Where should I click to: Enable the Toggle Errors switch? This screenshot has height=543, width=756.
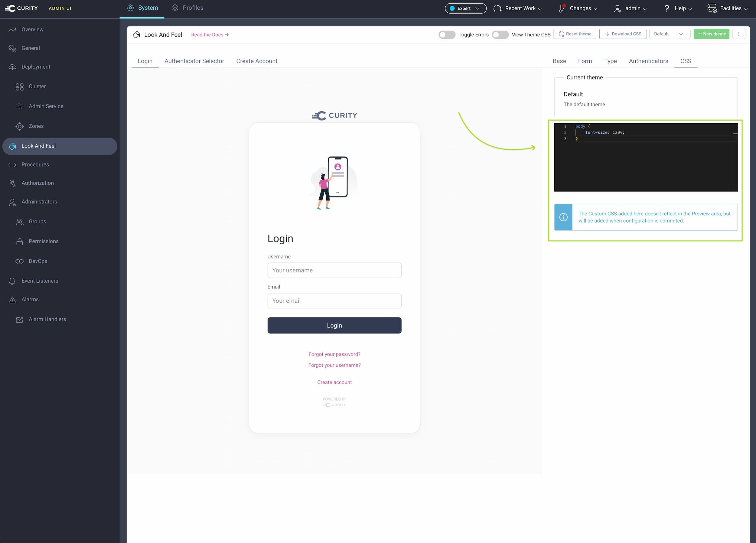pyautogui.click(x=447, y=34)
